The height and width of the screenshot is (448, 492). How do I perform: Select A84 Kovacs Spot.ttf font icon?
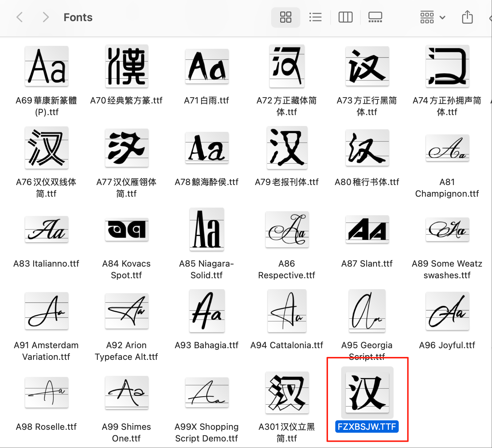pyautogui.click(x=127, y=229)
